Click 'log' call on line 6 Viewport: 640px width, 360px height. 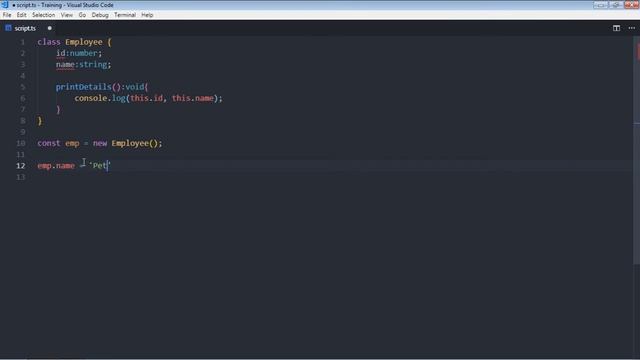coord(118,98)
